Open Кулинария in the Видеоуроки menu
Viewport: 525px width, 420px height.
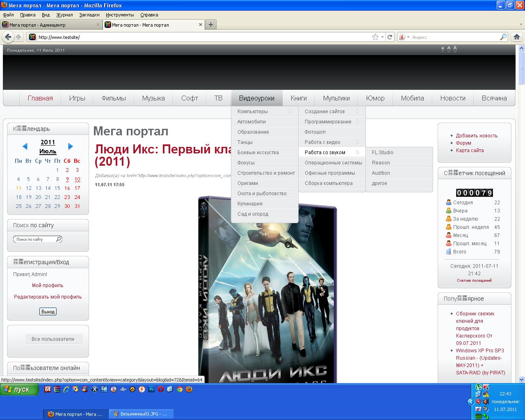[265, 204]
